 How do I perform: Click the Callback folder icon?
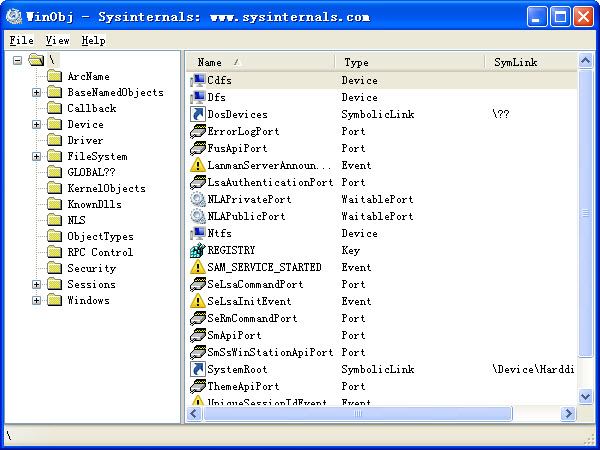55,108
